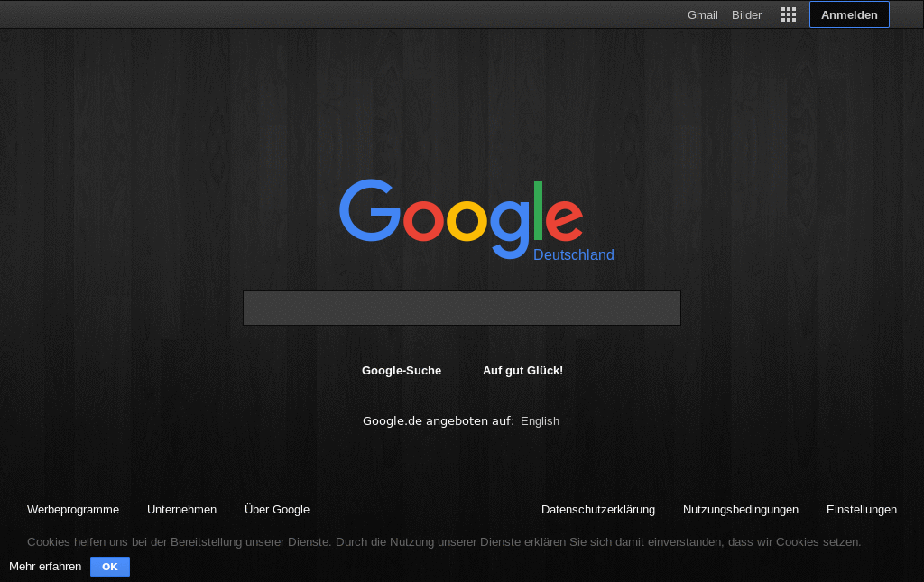924x582 pixels.
Task: Click the Anmelden sign-in button
Action: click(x=849, y=14)
